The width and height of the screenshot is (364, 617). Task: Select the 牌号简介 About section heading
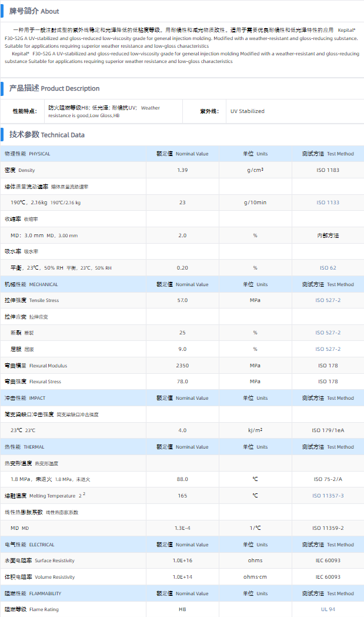34,11
